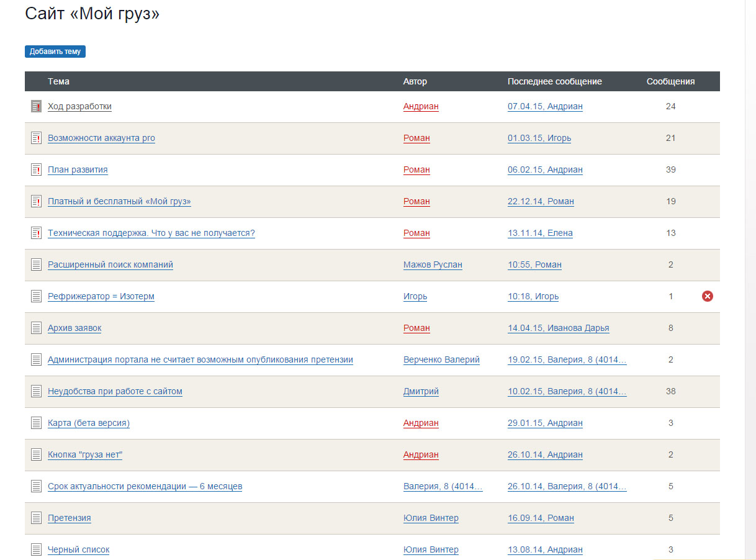The width and height of the screenshot is (756, 560).
Task: Open the Карта (бета версия) topic
Action: tap(89, 423)
